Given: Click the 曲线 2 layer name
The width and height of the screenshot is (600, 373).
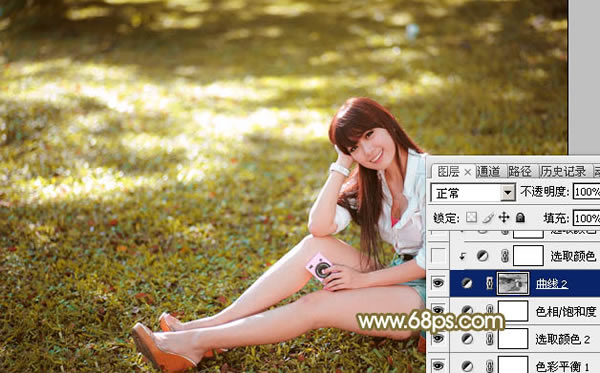Looking at the screenshot, I should pyautogui.click(x=552, y=283).
